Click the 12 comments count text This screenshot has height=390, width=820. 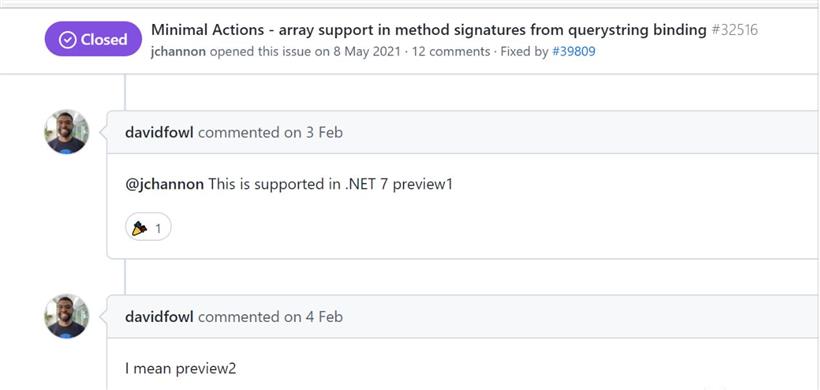(x=451, y=52)
